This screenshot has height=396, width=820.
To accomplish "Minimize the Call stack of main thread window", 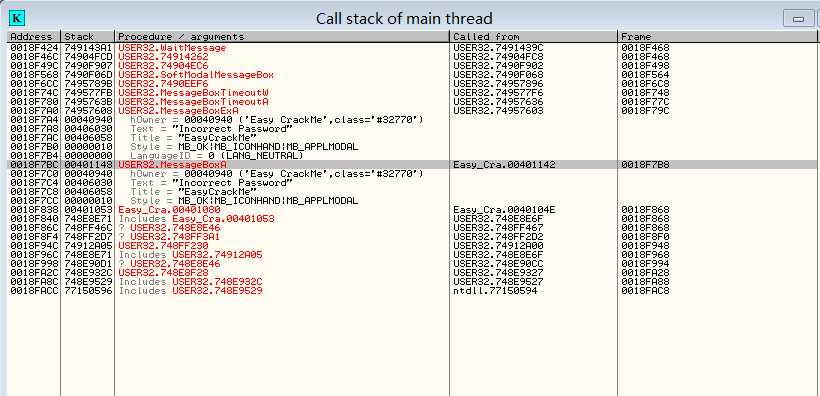I will coord(798,19).
